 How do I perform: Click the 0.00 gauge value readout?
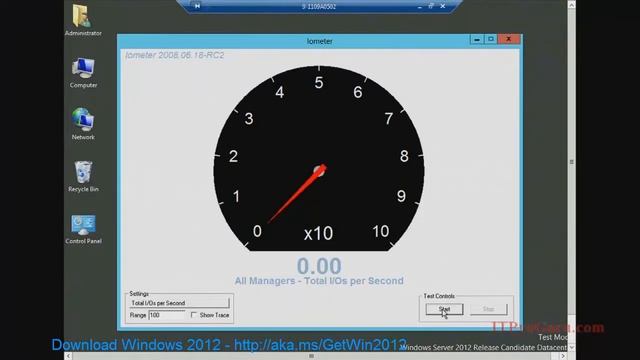319,266
